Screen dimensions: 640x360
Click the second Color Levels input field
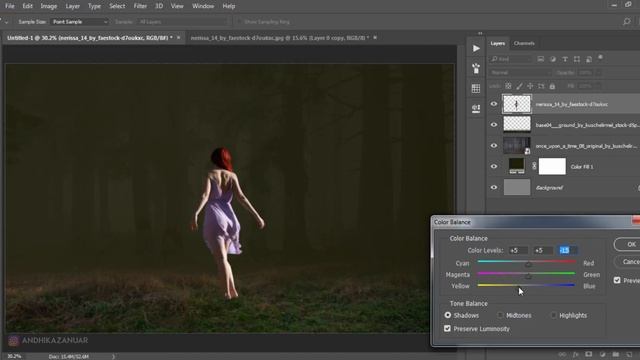[543, 250]
